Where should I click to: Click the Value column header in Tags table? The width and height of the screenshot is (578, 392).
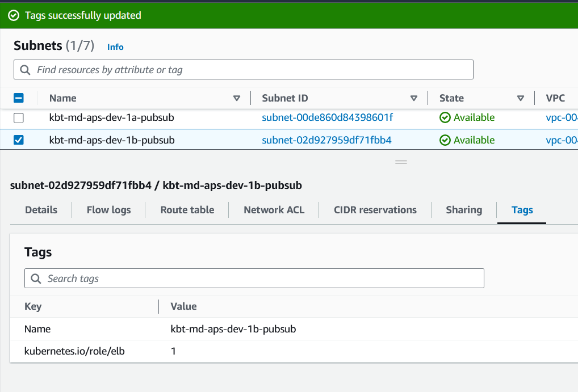tap(183, 306)
